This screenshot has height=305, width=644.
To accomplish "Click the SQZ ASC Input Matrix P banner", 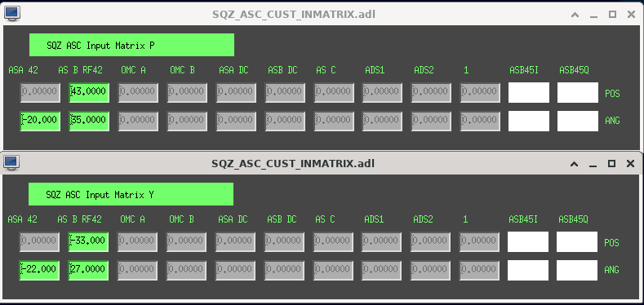I will [132, 45].
